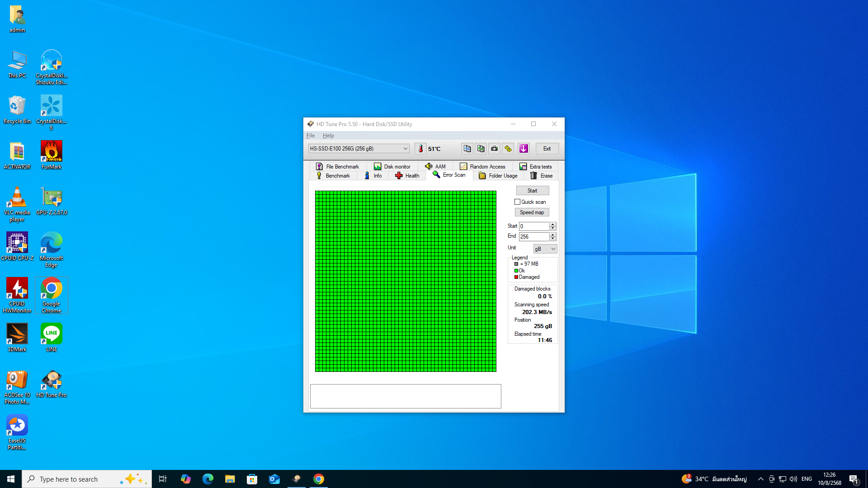This screenshot has width=868, height=488.
Task: Click the copy screenshot to clipboard icon
Action: pos(481,149)
